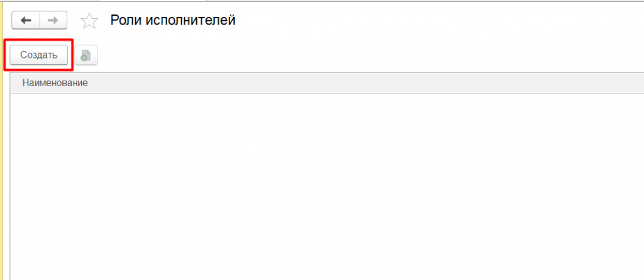Click the center of the empty roles list

pyautogui.click(x=327, y=187)
